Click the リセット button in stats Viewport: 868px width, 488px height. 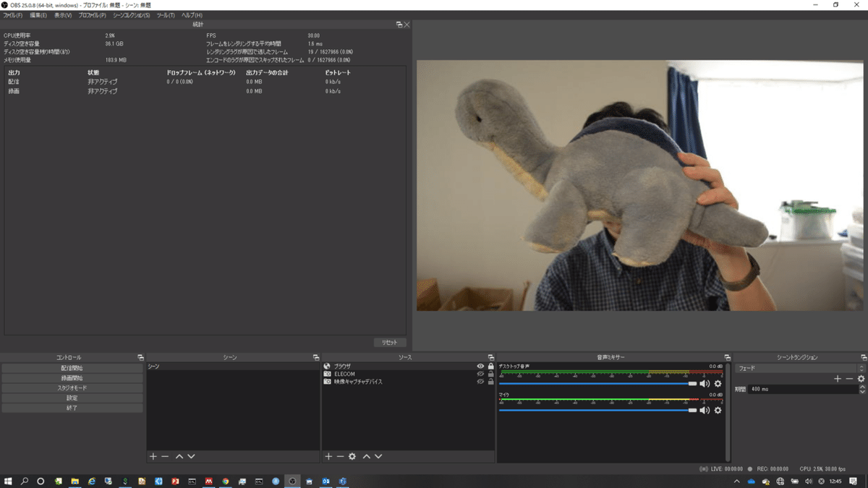pyautogui.click(x=390, y=343)
